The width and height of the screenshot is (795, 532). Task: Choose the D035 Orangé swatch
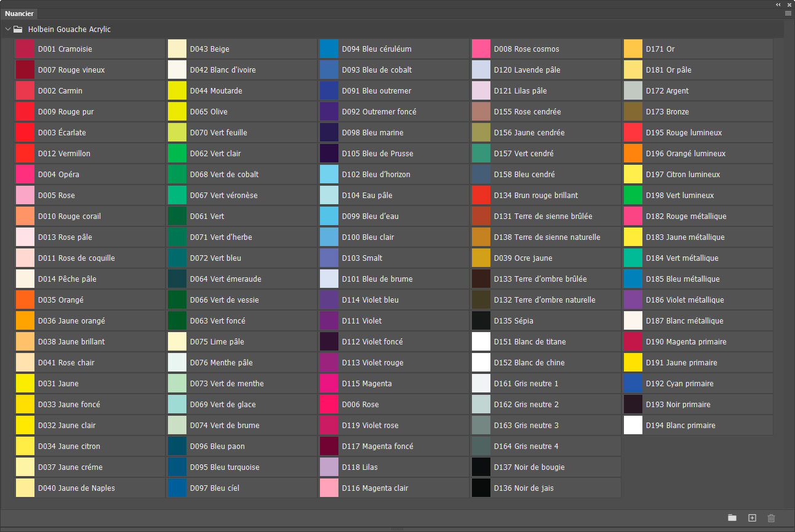(25, 300)
